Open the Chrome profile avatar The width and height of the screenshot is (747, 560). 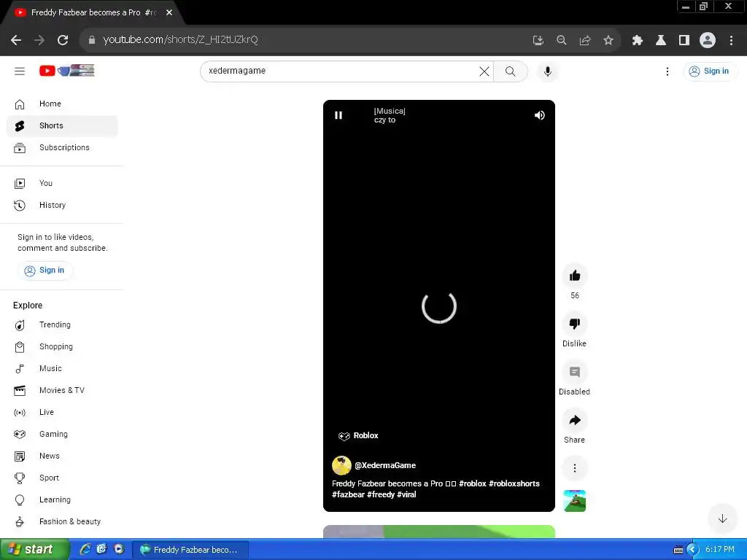pyautogui.click(x=708, y=41)
